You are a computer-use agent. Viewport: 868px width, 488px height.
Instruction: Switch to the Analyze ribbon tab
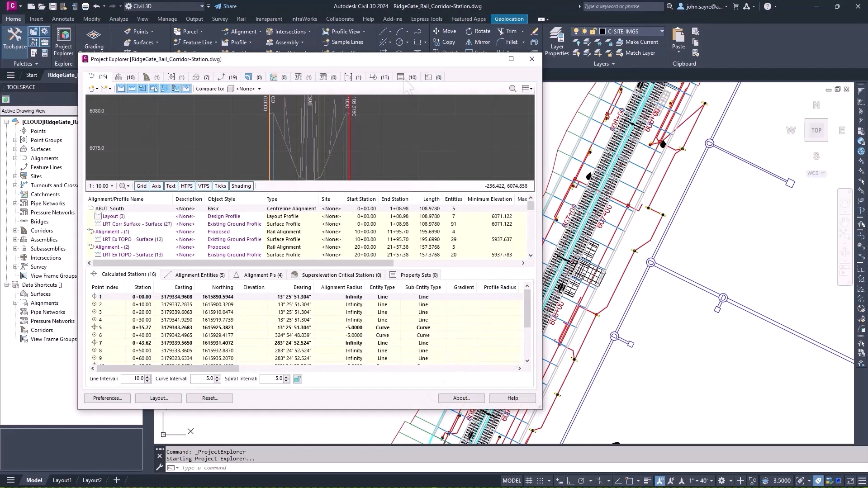coord(119,19)
